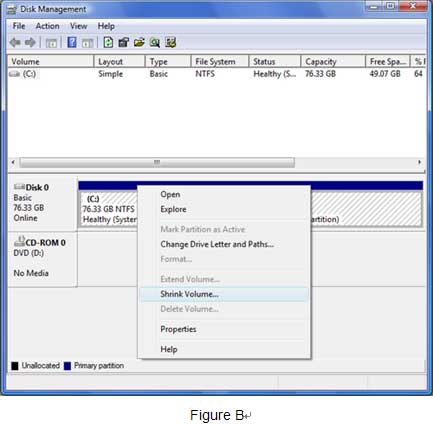Open the View menu
The height and width of the screenshot is (424, 433).
point(79,26)
